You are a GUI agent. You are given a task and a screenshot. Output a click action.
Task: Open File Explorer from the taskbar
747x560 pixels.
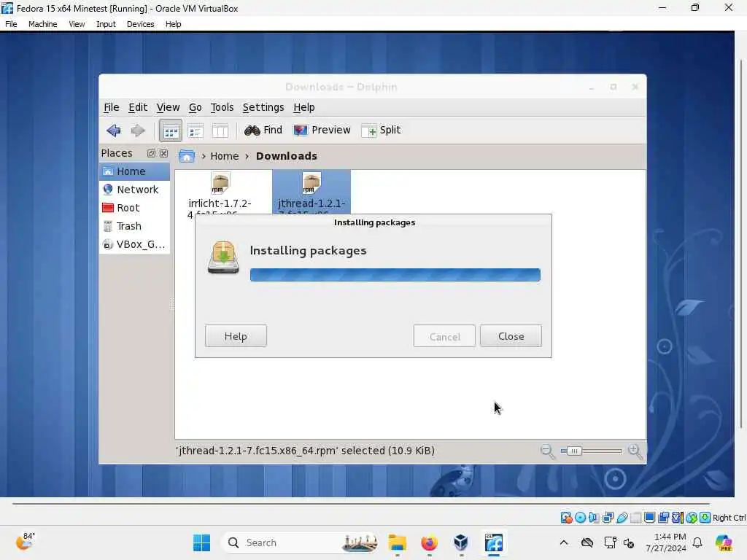pos(397,542)
